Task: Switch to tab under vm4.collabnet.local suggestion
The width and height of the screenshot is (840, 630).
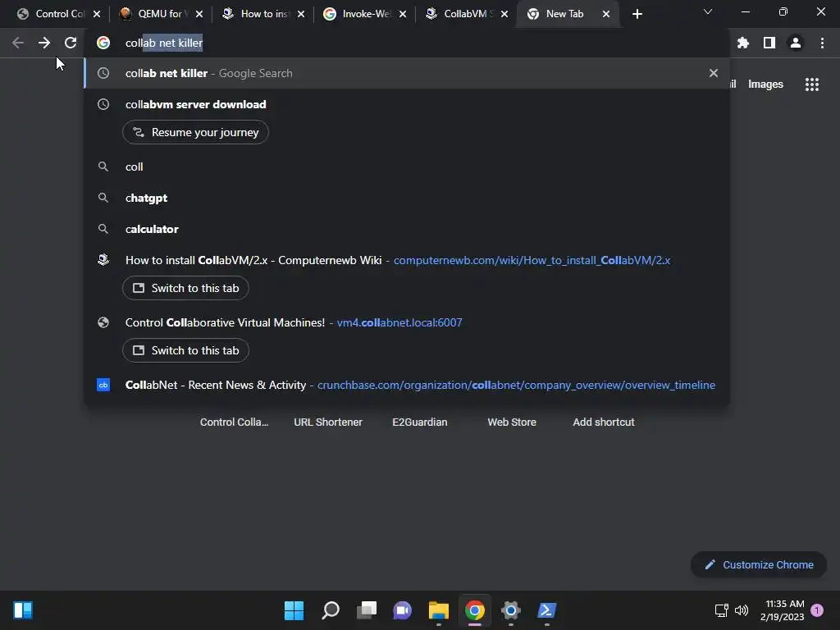Action: click(x=185, y=350)
